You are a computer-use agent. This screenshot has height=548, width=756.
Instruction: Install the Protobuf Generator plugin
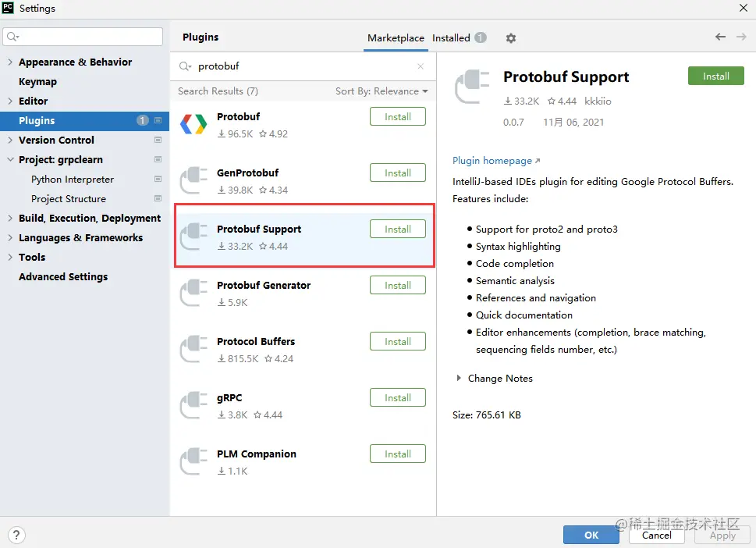398,285
